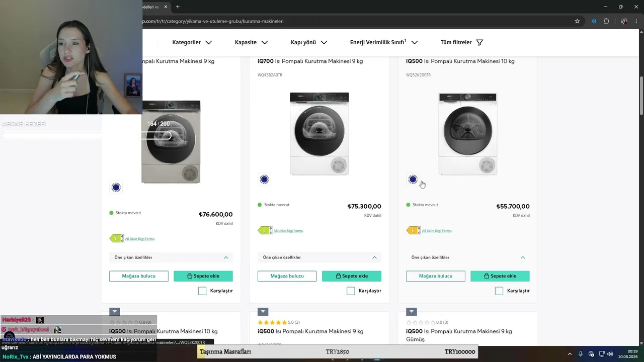644x362 pixels.
Task: Click the Wi-Fi icon on the bottom-left product card
Action: pyautogui.click(x=115, y=312)
